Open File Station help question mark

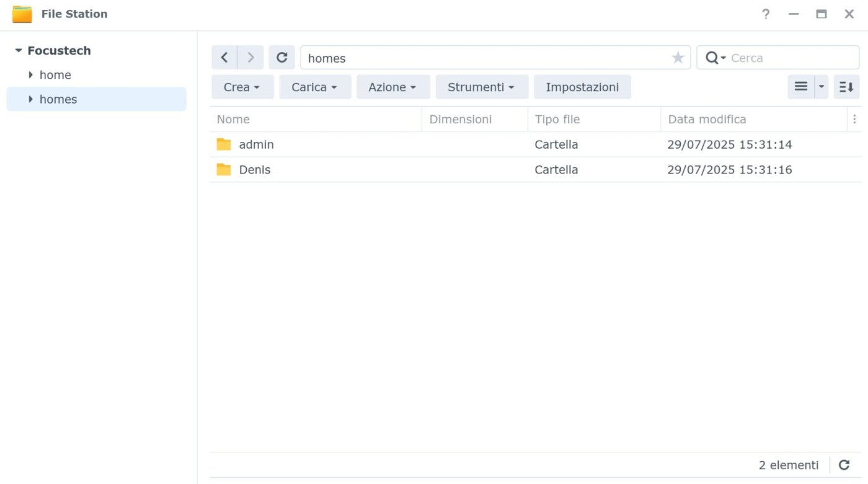pyautogui.click(x=766, y=14)
